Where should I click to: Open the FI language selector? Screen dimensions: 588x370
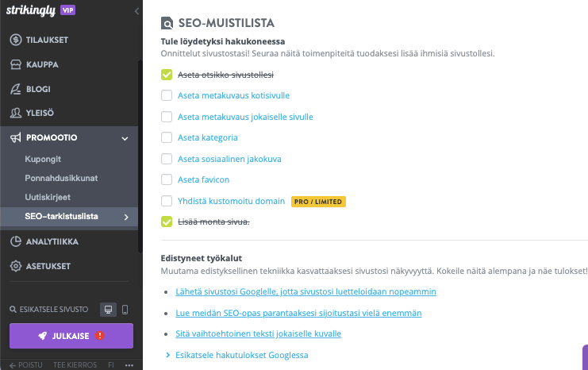tap(111, 365)
